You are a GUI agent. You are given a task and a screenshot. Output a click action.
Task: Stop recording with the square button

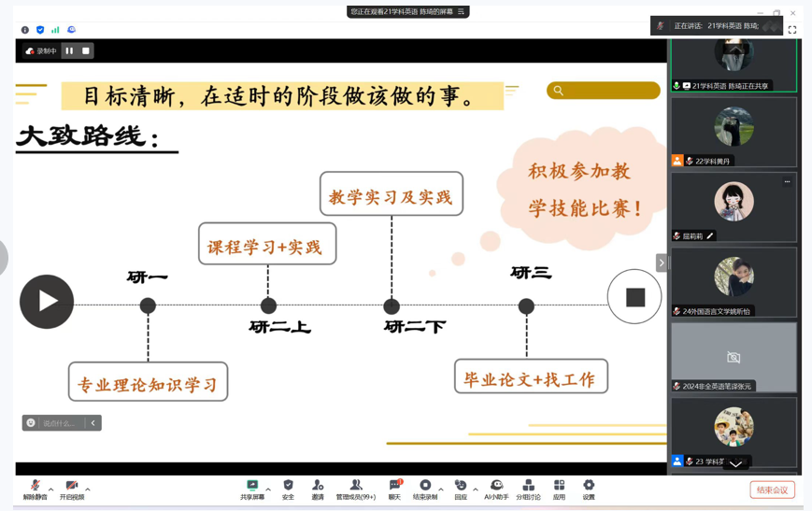tap(86, 51)
